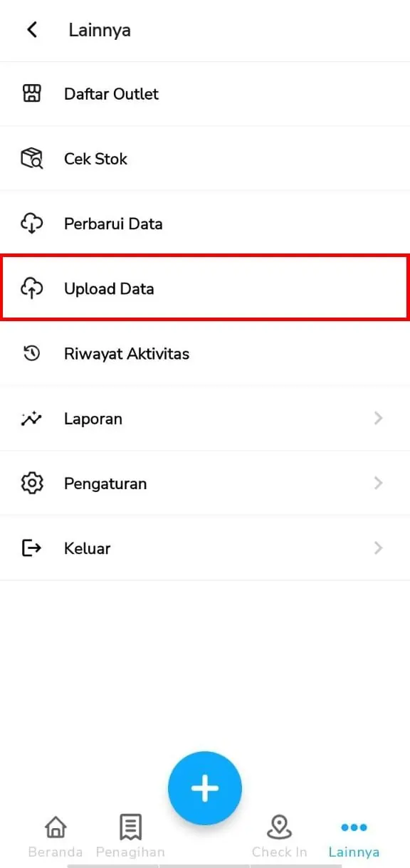This screenshot has height=868, width=410.
Task: Open the Check In tab
Action: (280, 837)
